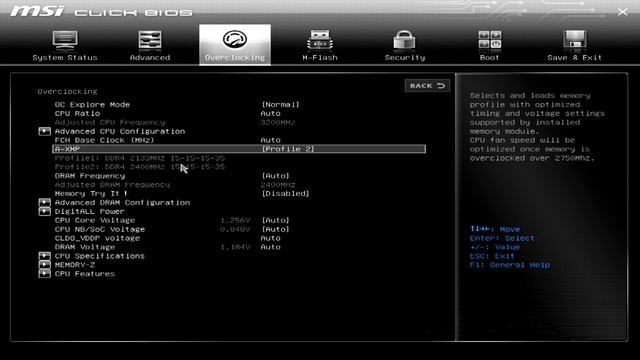Image resolution: width=640 pixels, height=360 pixels.
Task: Click the 1.256V CPU core reading
Action: click(235, 220)
